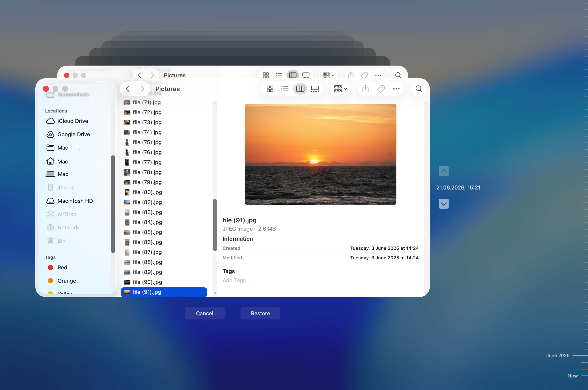Filter by Red tag
The image size is (588, 390).
[x=57, y=267]
